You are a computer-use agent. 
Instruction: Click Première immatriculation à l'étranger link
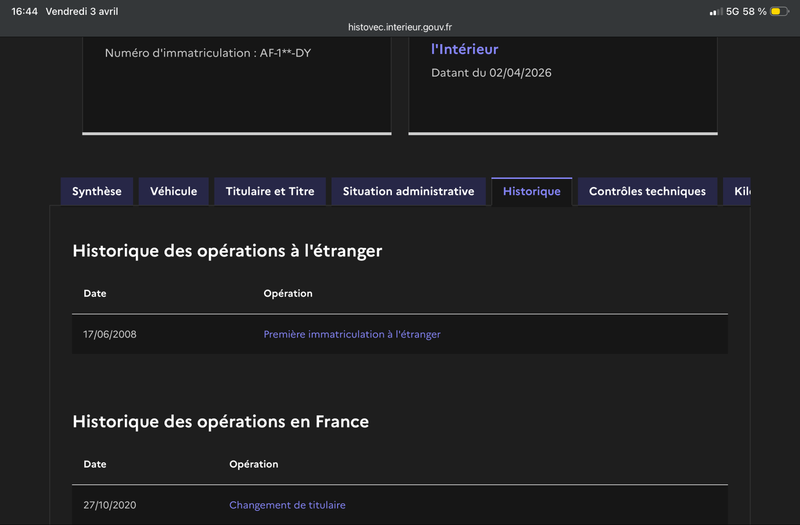point(352,334)
